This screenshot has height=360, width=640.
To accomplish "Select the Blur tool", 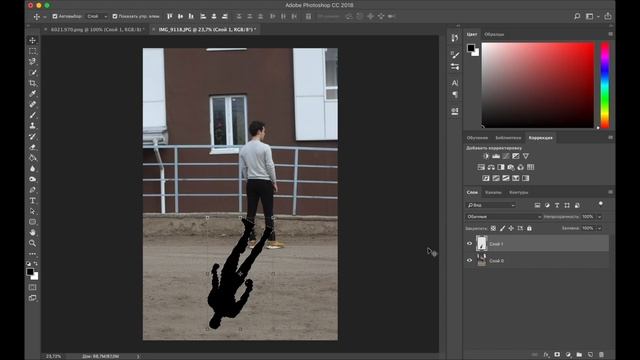I will click(x=32, y=168).
